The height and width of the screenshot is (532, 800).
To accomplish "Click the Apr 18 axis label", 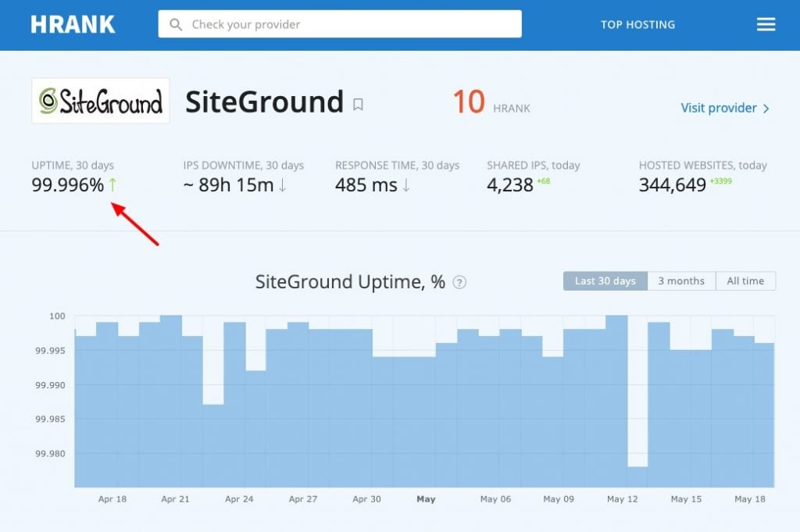I will 112,499.
